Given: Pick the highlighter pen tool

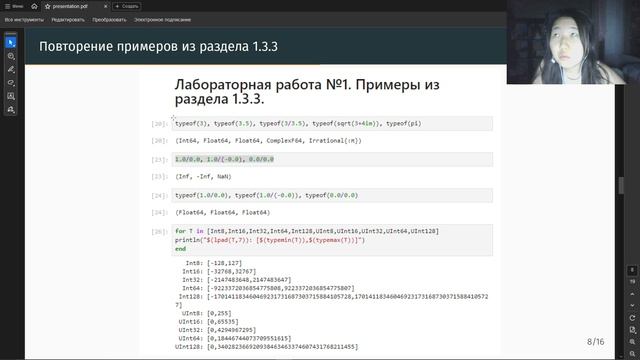Looking at the screenshot, I should [11, 69].
